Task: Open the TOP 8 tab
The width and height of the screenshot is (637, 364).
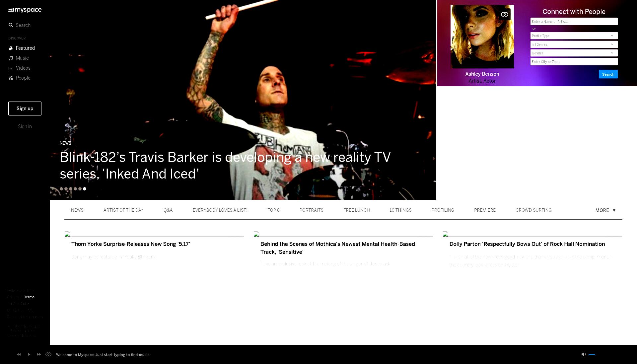Action: 273,210
